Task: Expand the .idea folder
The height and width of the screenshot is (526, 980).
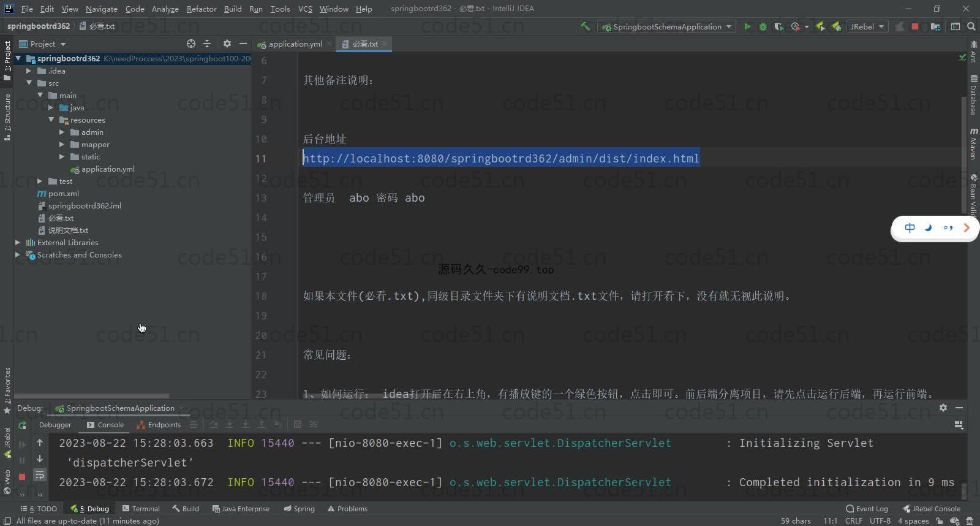Action: pyautogui.click(x=29, y=71)
